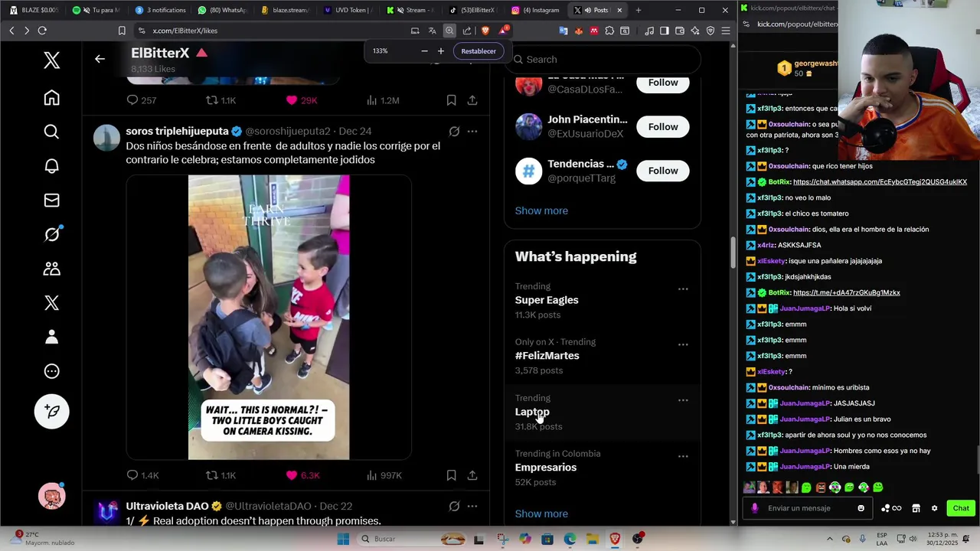Open more options for Laptop trend
980x551 pixels.
click(x=683, y=400)
